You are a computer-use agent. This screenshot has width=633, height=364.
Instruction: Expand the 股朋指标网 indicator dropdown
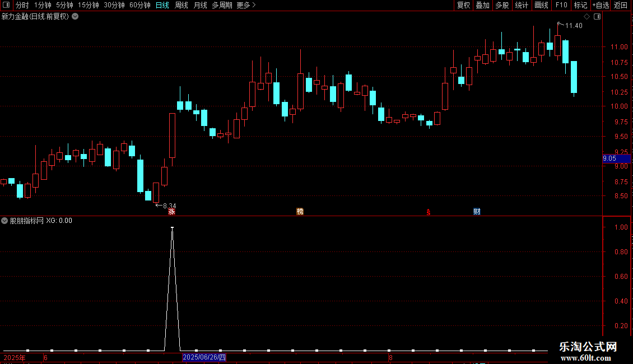pos(4,221)
